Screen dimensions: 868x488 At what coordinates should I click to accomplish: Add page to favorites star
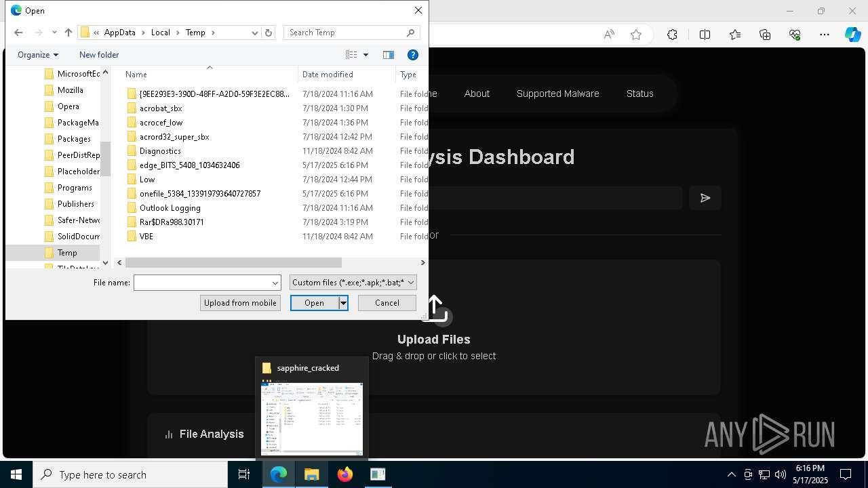636,35
